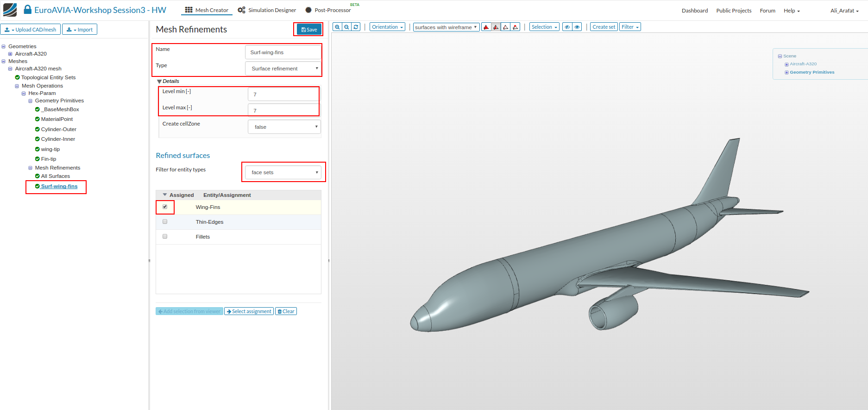
Task: Activate the edge selection pick mode icon
Action: click(506, 27)
